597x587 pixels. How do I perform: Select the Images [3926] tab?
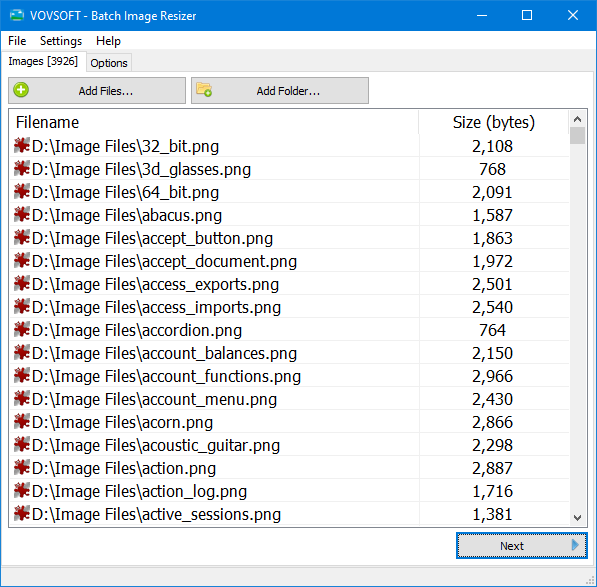pos(43,61)
